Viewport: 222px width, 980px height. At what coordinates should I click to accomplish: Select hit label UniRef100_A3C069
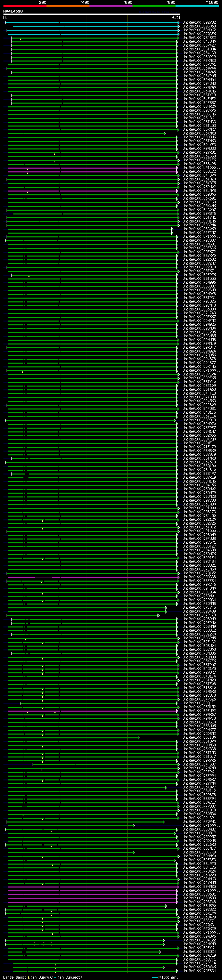pos(199,229)
